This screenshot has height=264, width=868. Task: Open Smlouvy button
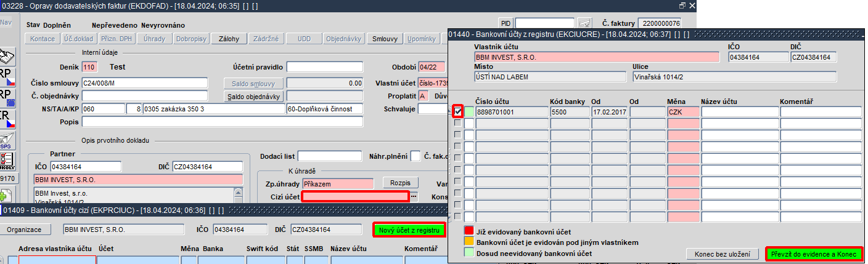pyautogui.click(x=384, y=39)
